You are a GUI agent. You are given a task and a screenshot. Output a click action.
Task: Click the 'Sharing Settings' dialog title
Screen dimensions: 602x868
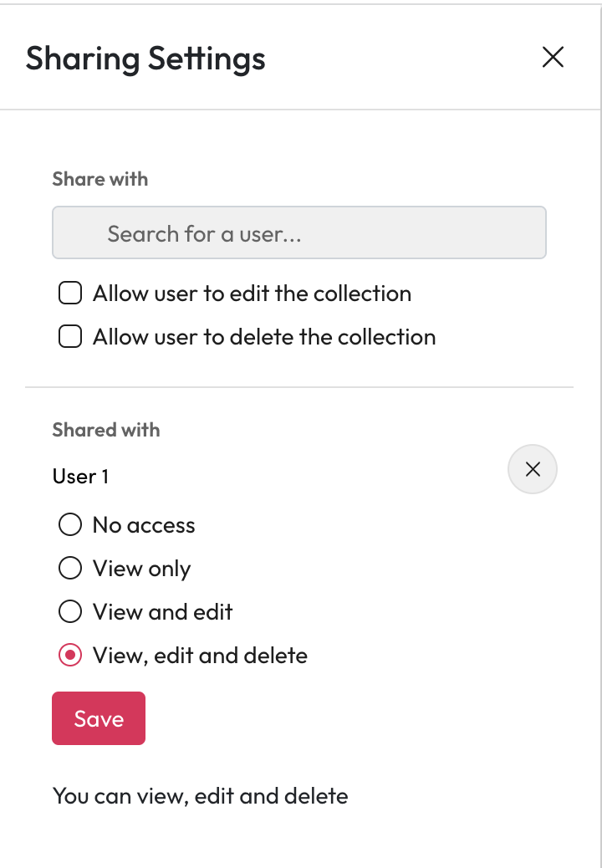coord(145,58)
